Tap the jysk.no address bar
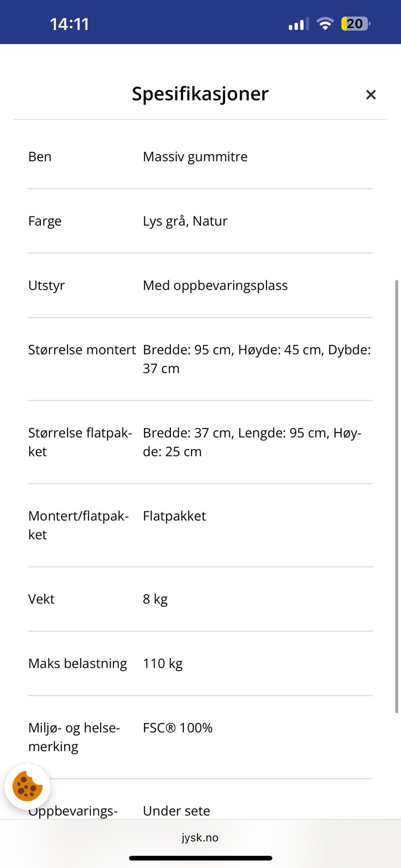This screenshot has width=401, height=868. click(200, 837)
